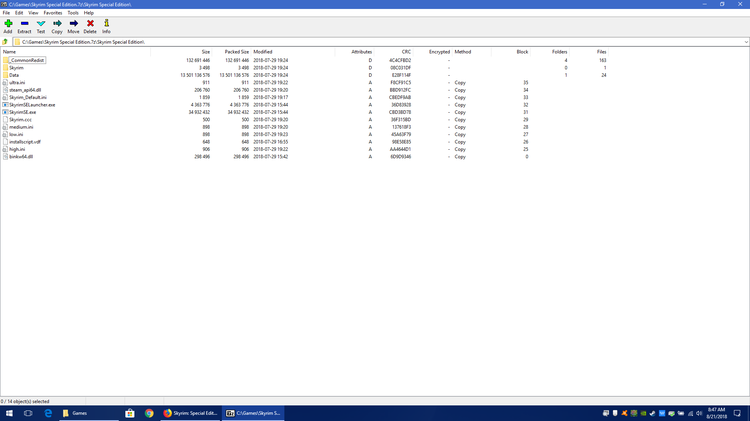Switch to Firefox Skyrim Special Edition window
This screenshot has height=421, width=750.
[x=190, y=413]
